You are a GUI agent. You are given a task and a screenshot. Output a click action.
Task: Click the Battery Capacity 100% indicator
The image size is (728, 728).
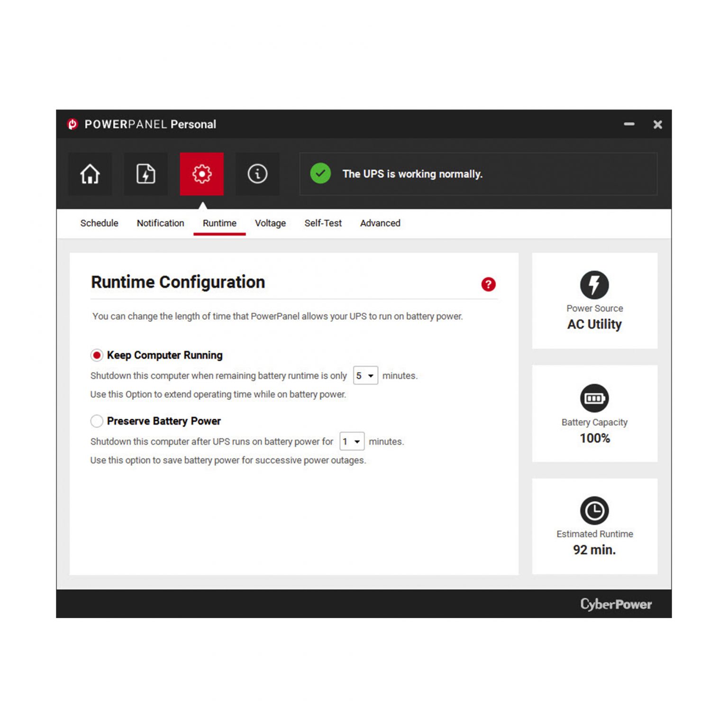[x=594, y=438]
